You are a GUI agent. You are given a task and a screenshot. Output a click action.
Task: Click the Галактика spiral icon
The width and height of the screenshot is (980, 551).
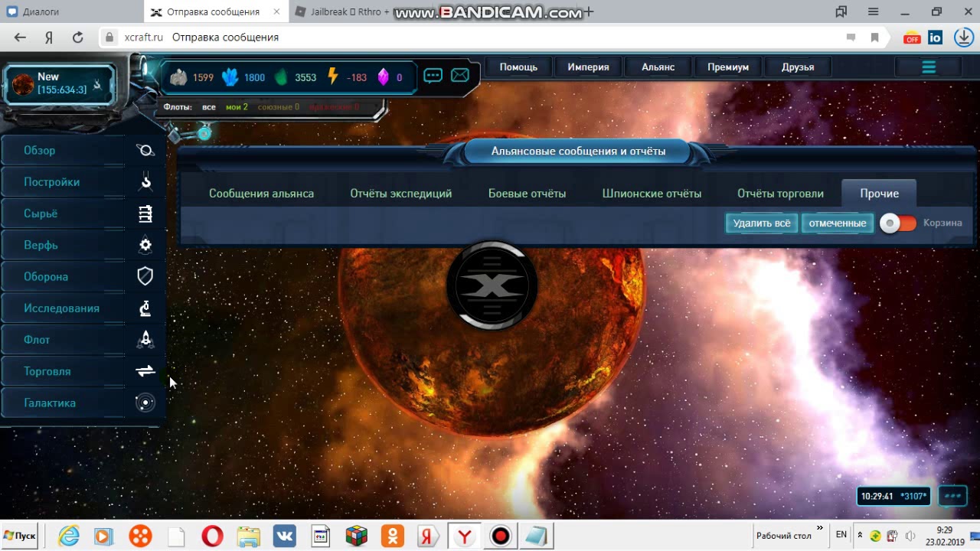click(x=145, y=403)
